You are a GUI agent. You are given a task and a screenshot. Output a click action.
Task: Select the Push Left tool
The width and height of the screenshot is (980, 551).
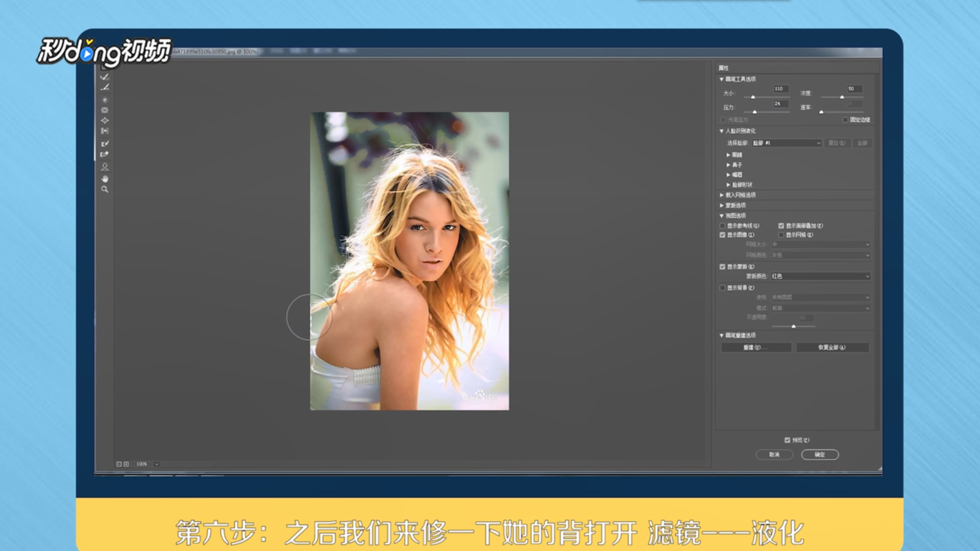tap(105, 131)
